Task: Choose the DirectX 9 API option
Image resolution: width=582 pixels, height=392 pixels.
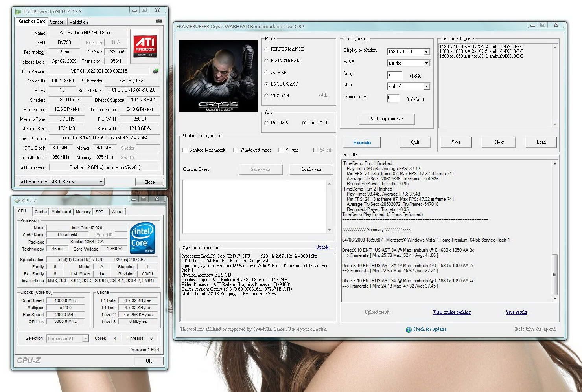Action: click(x=266, y=123)
